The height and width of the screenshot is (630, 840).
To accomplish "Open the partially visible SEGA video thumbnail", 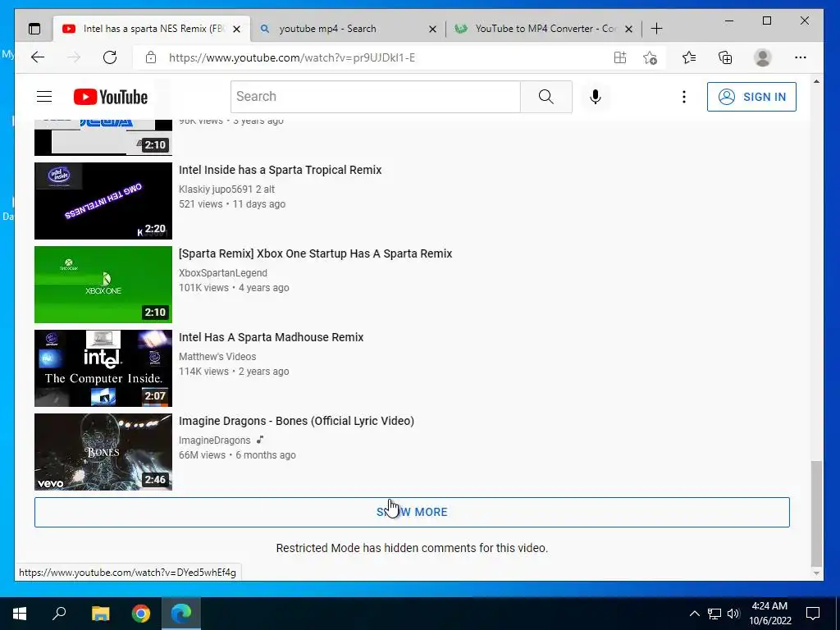I will click(x=103, y=138).
